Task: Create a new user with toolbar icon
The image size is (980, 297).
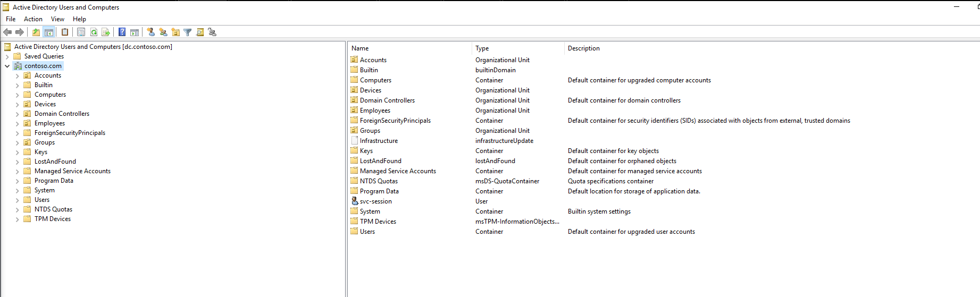Action: 151,32
